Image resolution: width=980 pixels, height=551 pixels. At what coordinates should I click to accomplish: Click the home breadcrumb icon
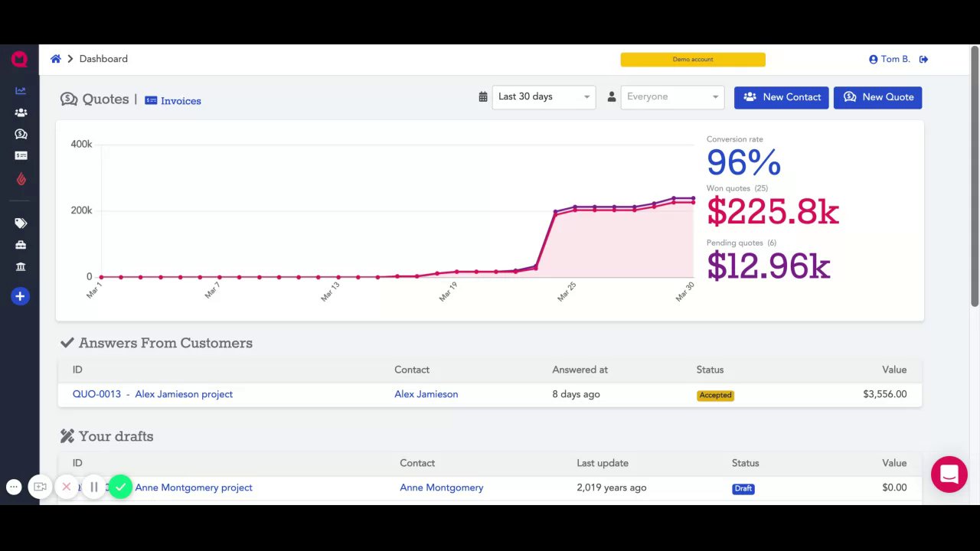tap(56, 59)
